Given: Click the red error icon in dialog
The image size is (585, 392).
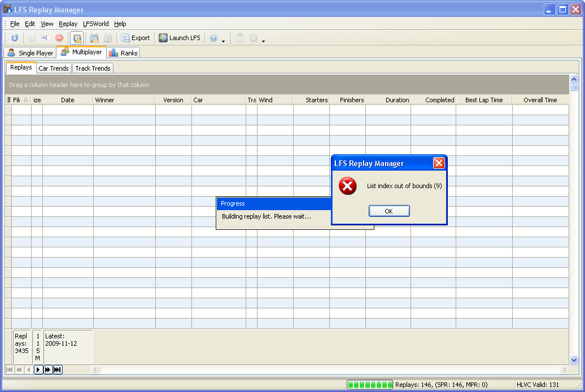Looking at the screenshot, I should (x=347, y=186).
